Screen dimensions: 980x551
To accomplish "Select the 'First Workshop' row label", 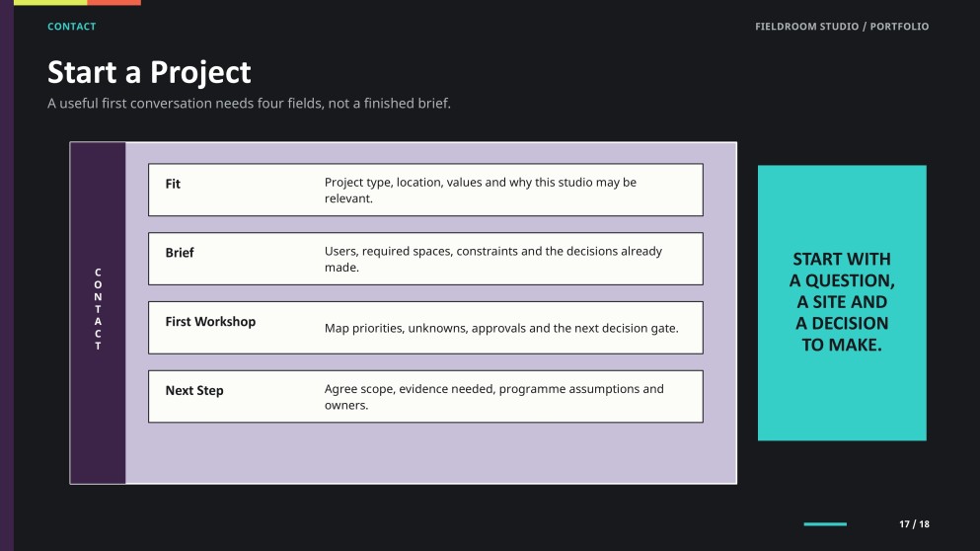I will (210, 322).
